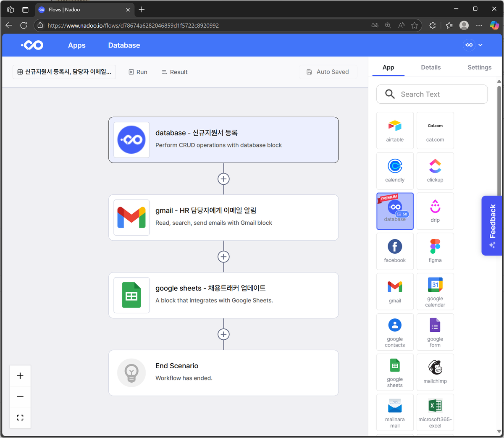Choose the microsoft365-excel app

point(435,412)
